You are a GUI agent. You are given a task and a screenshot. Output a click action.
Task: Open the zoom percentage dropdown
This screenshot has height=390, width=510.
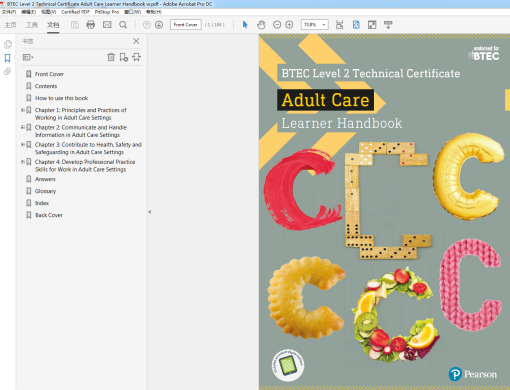[324, 25]
